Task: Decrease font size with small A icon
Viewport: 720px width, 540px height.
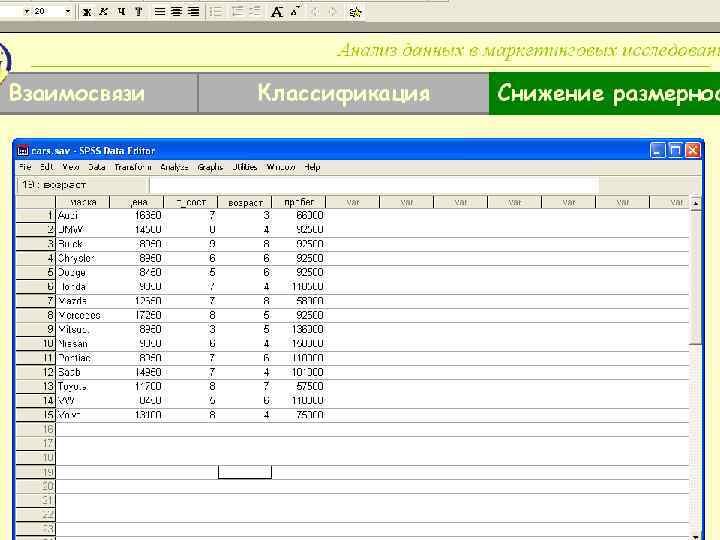Action: tap(295, 12)
